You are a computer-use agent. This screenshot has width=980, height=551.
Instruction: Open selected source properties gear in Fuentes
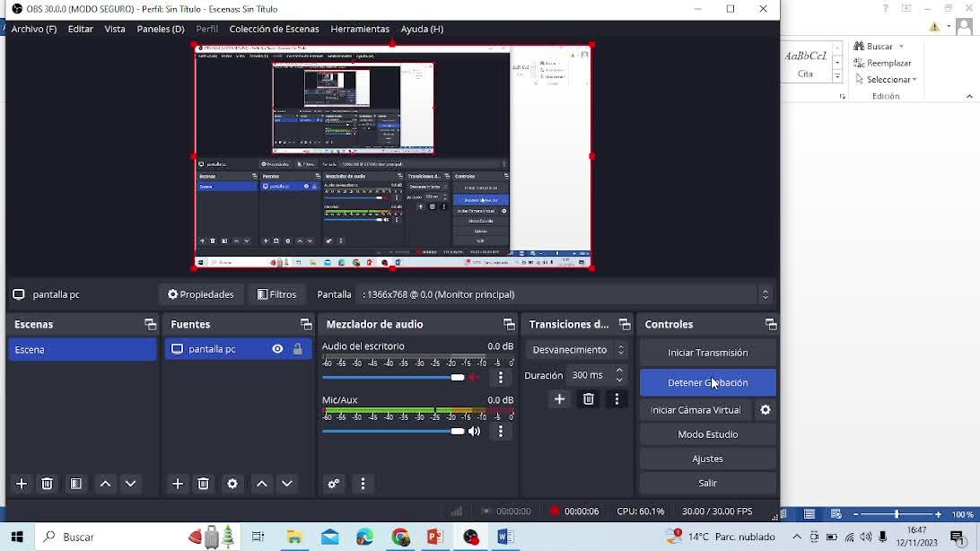tap(232, 484)
